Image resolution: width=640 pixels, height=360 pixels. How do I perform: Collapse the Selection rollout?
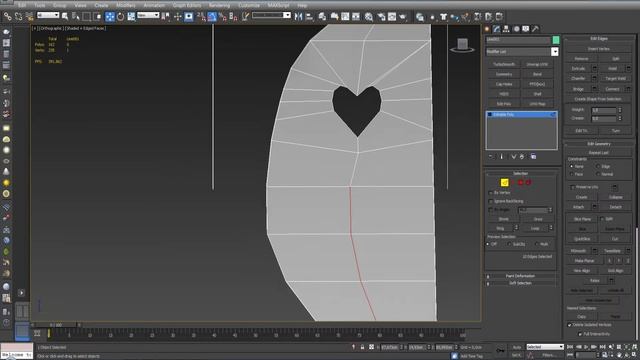coord(520,173)
